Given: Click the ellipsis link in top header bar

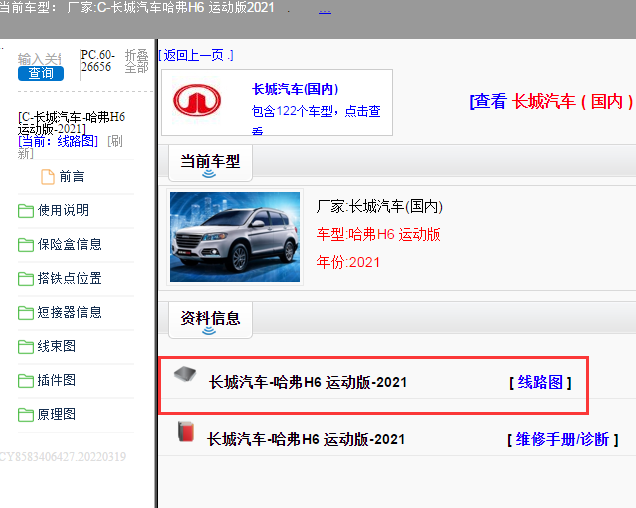Looking at the screenshot, I should pos(325,10).
